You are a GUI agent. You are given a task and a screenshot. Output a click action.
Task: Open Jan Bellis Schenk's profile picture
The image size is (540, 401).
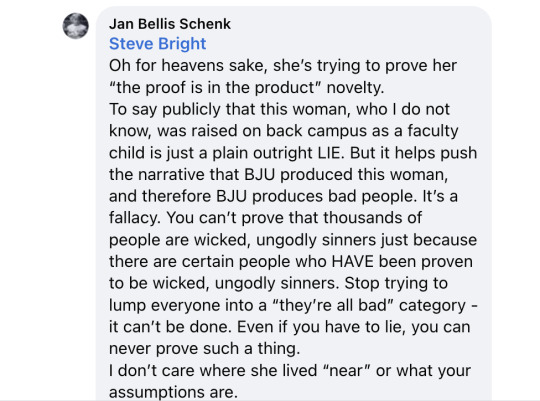click(x=75, y=26)
